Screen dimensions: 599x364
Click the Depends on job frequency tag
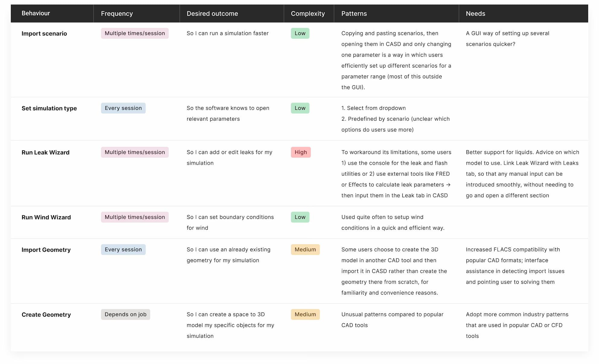pos(125,315)
